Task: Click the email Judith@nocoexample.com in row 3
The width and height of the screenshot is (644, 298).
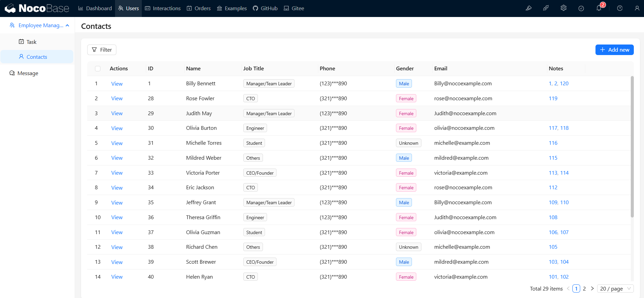Action: coord(465,113)
